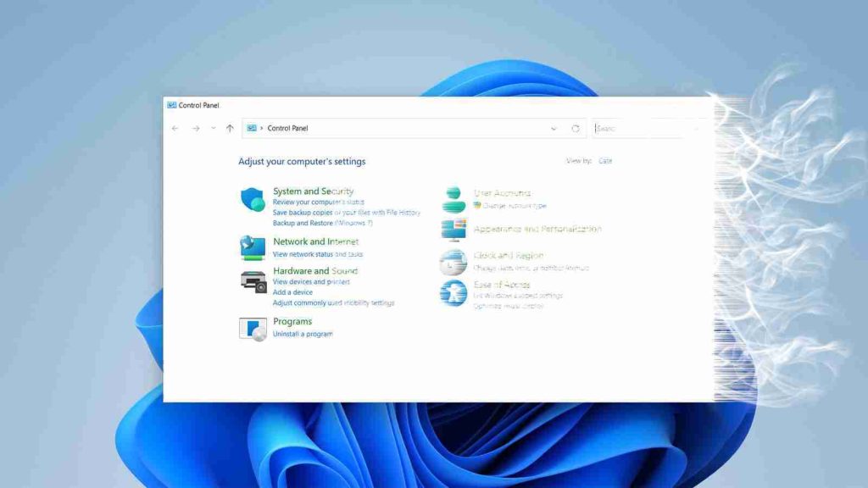Viewport: 868px width, 488px height.
Task: Click the System and Security shield icon
Action: [253, 199]
